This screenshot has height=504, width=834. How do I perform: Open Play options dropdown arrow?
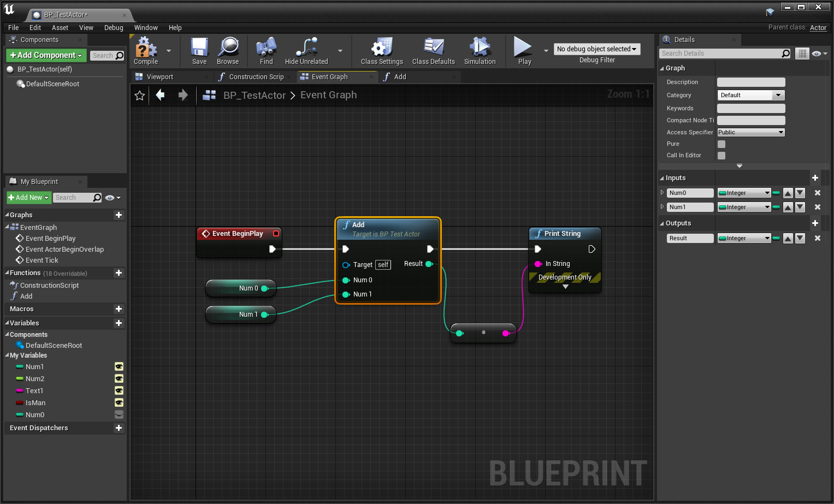click(546, 51)
